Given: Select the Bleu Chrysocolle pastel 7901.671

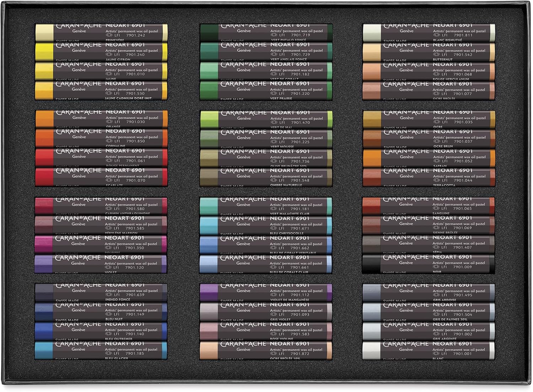Looking at the screenshot, I should (266, 225).
